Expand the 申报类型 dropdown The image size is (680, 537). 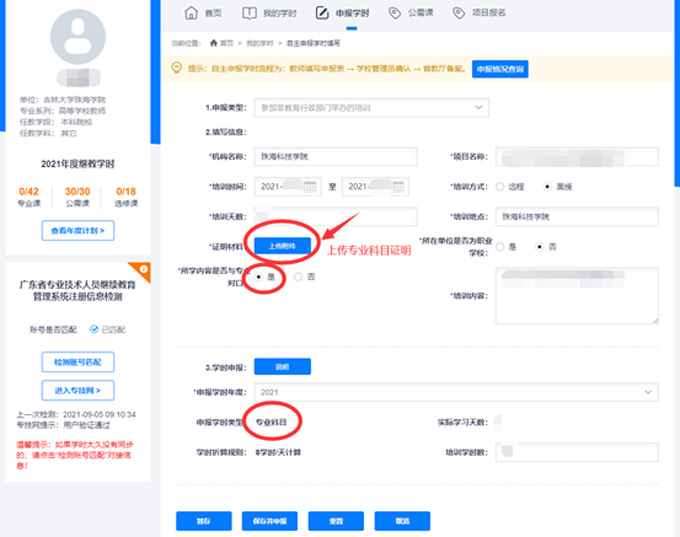coord(479,106)
